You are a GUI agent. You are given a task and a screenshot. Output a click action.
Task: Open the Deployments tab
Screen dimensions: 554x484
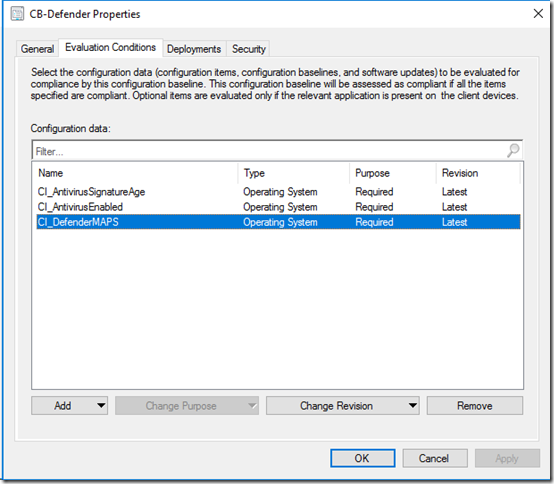(x=194, y=49)
